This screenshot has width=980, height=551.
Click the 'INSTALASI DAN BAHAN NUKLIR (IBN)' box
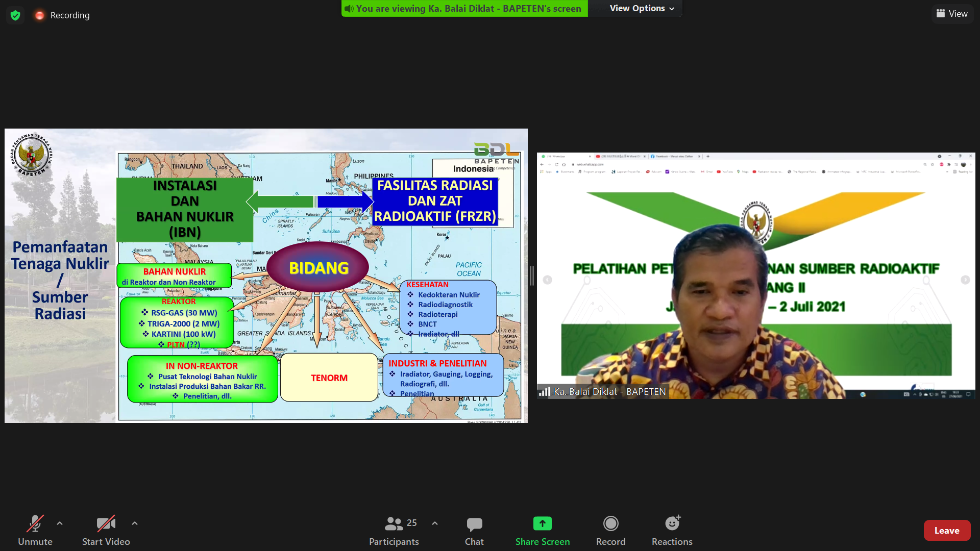click(185, 209)
